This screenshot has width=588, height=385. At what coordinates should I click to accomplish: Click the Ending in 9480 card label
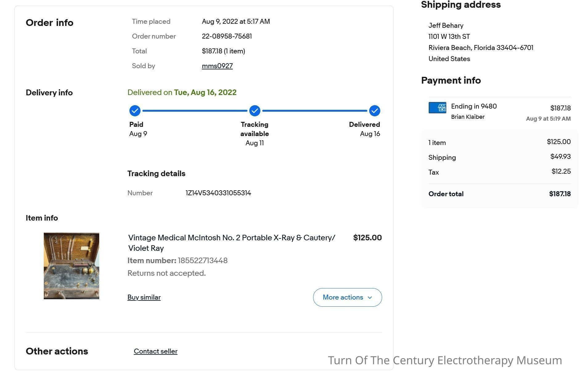coord(474,106)
